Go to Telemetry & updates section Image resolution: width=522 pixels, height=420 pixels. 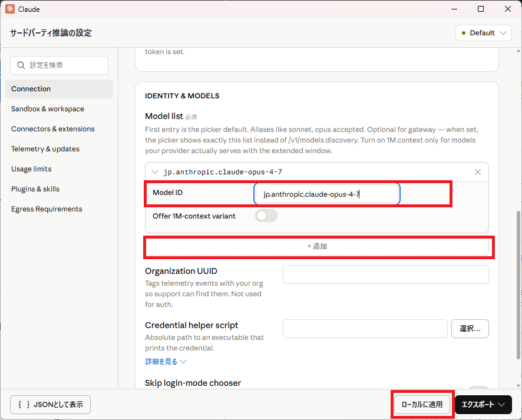pos(60,149)
